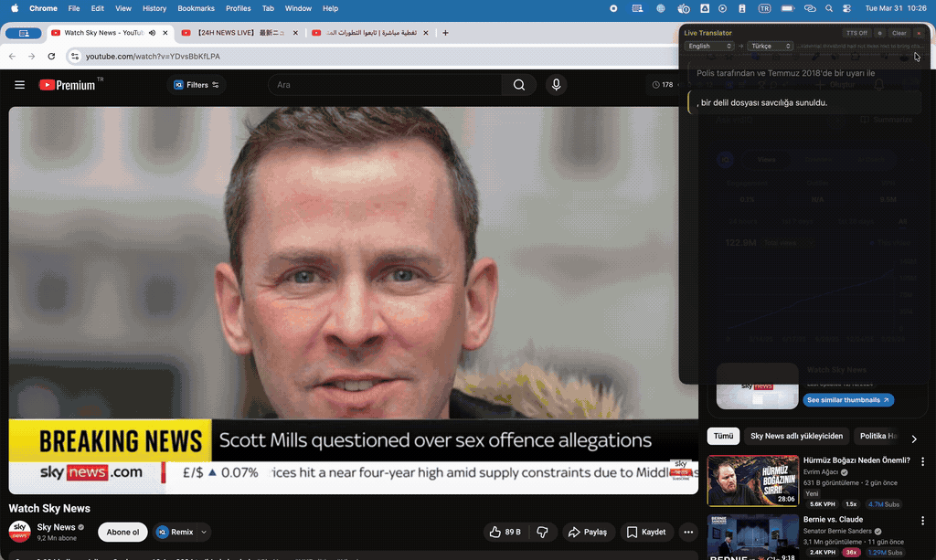Reload the current page
936x560 pixels.
51,56
